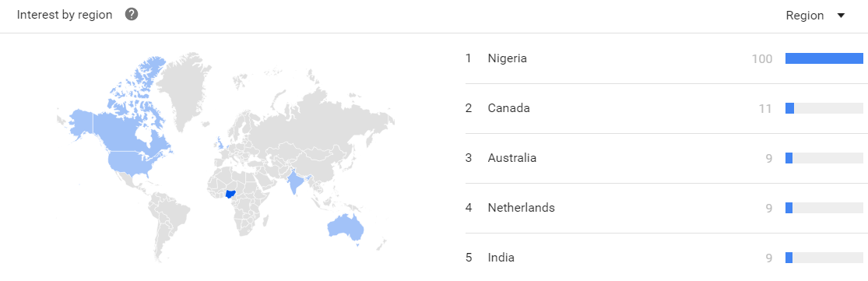
Task: Select the Region dropdown label
Action: coord(805,16)
